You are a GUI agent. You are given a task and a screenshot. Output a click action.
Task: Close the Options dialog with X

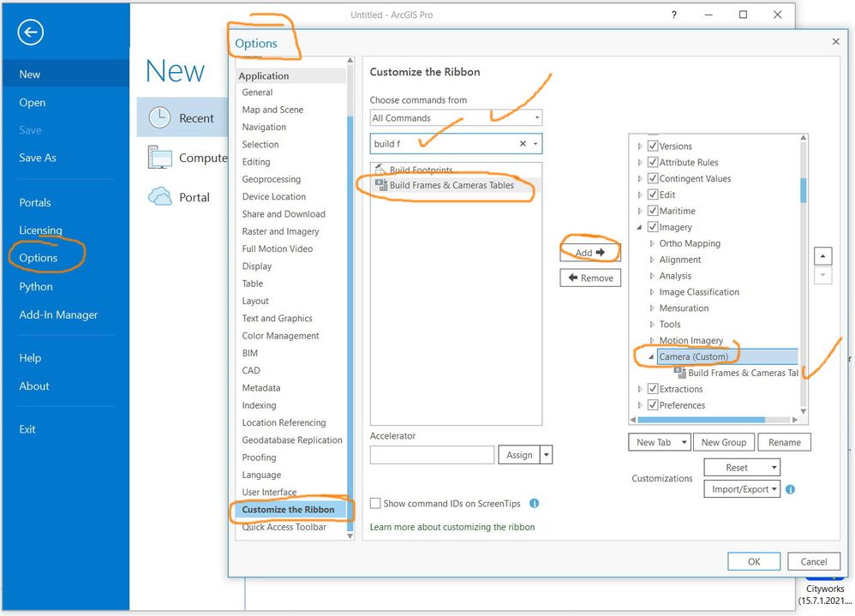[835, 41]
